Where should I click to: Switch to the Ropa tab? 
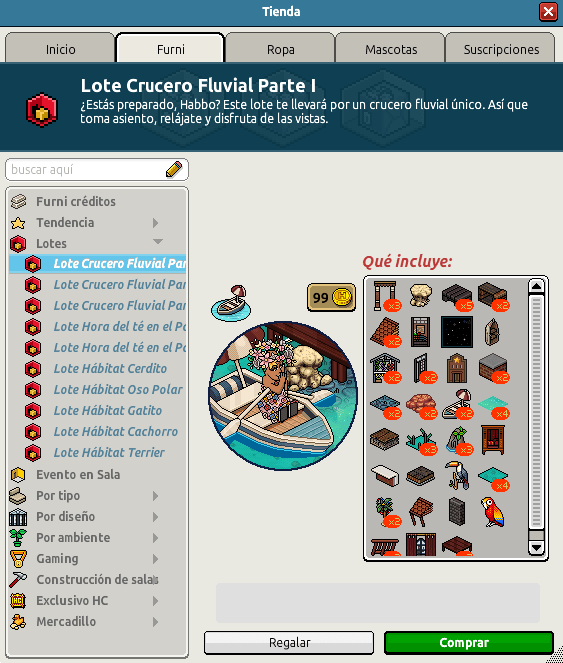tap(280, 49)
